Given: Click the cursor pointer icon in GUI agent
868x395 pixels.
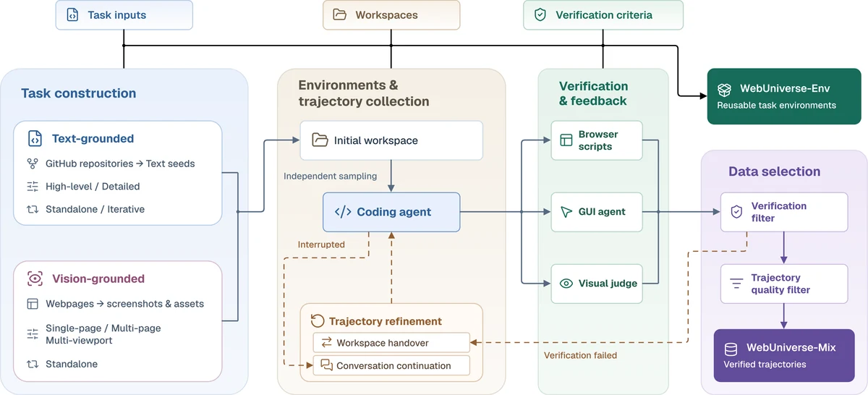Looking at the screenshot, I should pyautogui.click(x=566, y=212).
